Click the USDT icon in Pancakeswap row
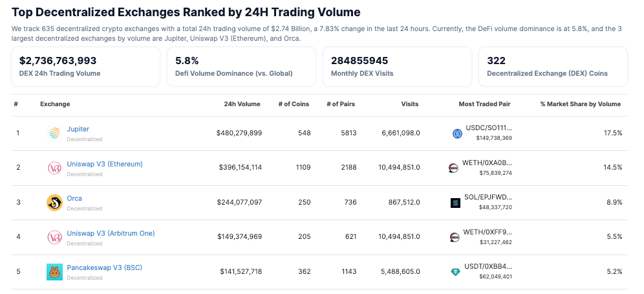The width and height of the screenshot is (644, 294). click(x=455, y=272)
